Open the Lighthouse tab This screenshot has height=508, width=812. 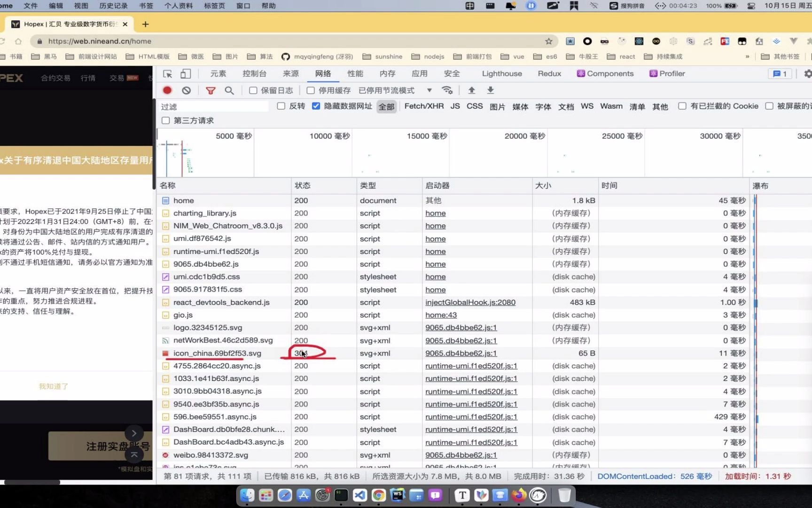(x=502, y=74)
